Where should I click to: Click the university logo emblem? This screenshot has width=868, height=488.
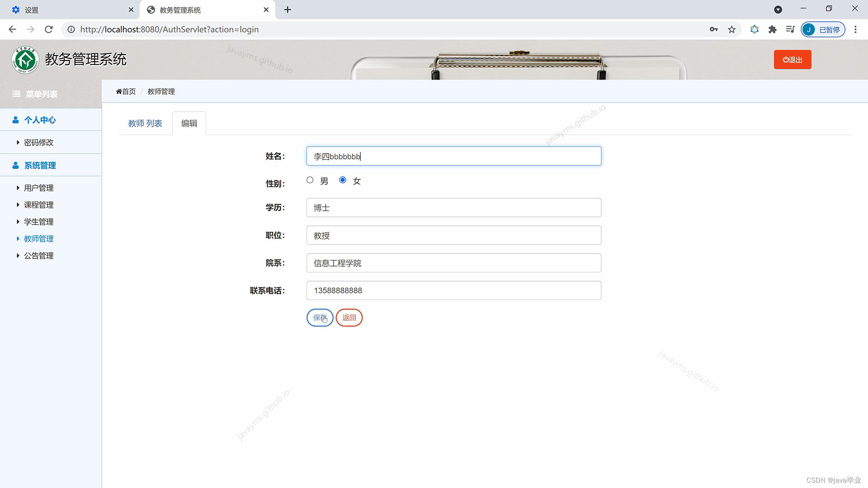(25, 60)
